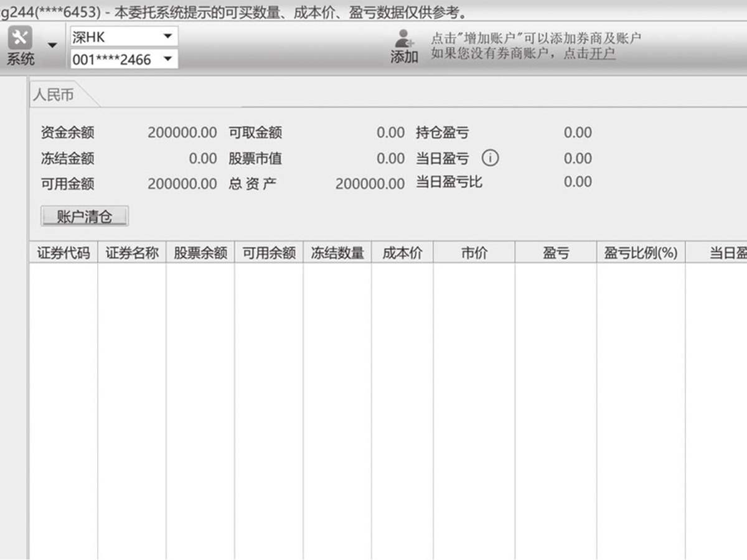Viewport: 747px width, 560px height.
Task: Click the 当日盈亏 info icon
Action: point(491,159)
